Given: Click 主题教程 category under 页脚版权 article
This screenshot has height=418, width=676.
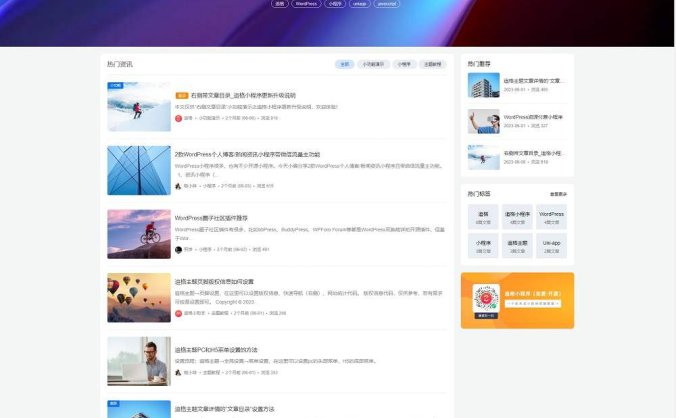Looking at the screenshot, I should coord(220,313).
